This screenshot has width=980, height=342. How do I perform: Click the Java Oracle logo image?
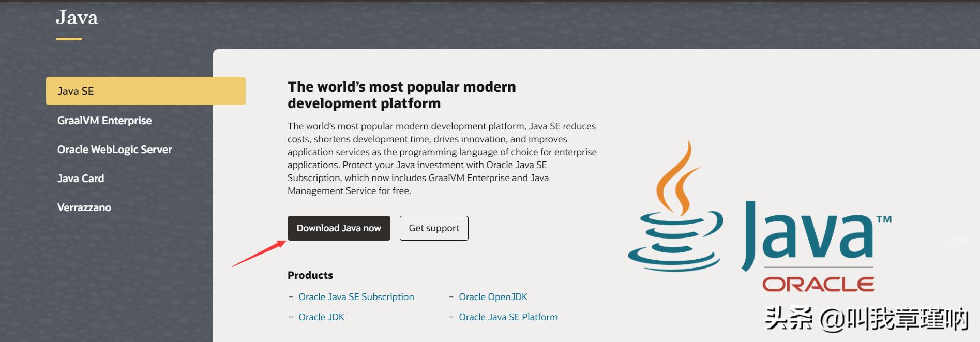760,216
